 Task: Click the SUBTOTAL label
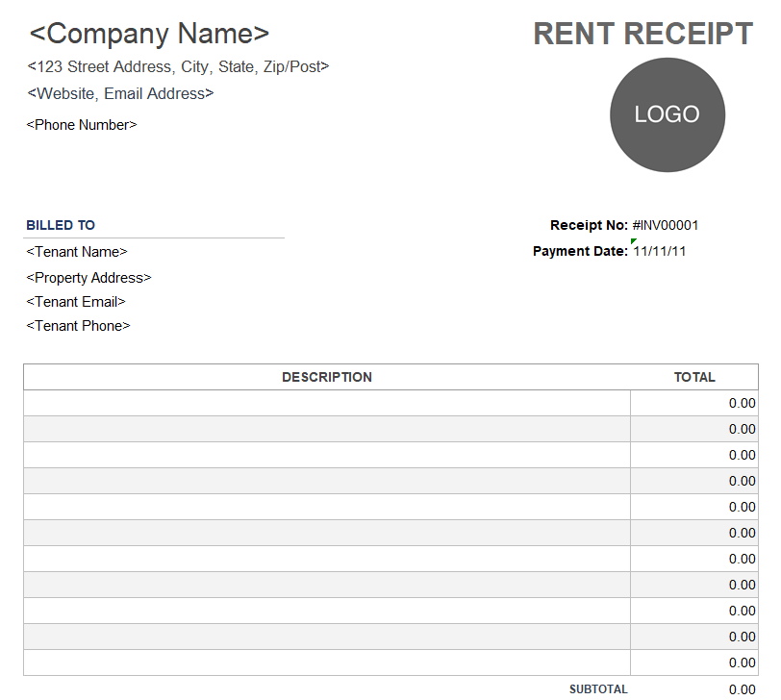click(x=598, y=689)
